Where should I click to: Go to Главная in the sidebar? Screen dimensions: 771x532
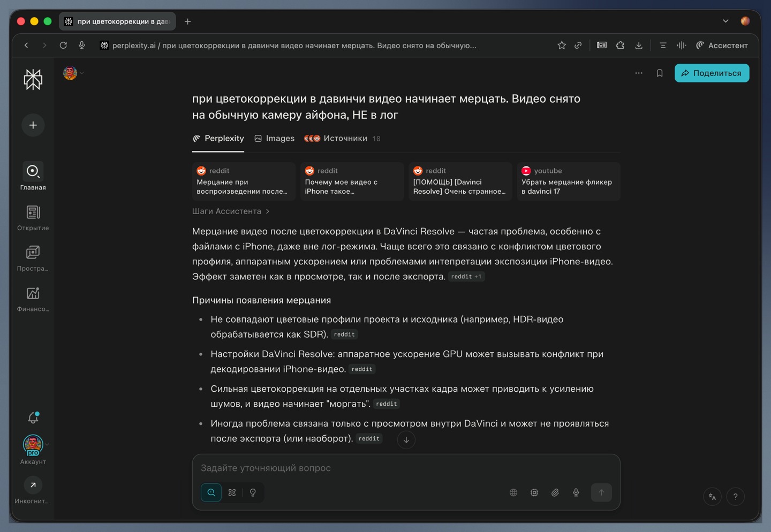[x=33, y=176]
